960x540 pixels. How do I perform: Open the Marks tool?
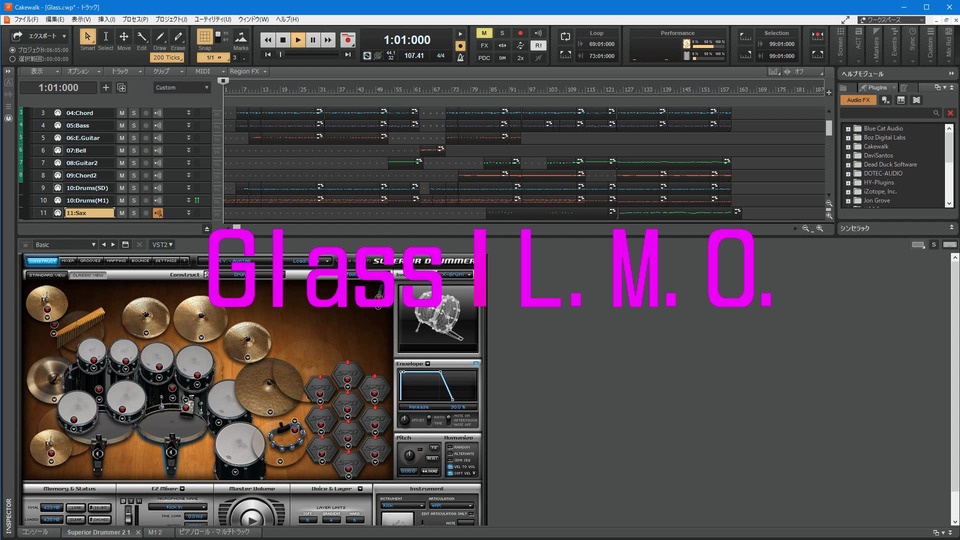pyautogui.click(x=241, y=38)
